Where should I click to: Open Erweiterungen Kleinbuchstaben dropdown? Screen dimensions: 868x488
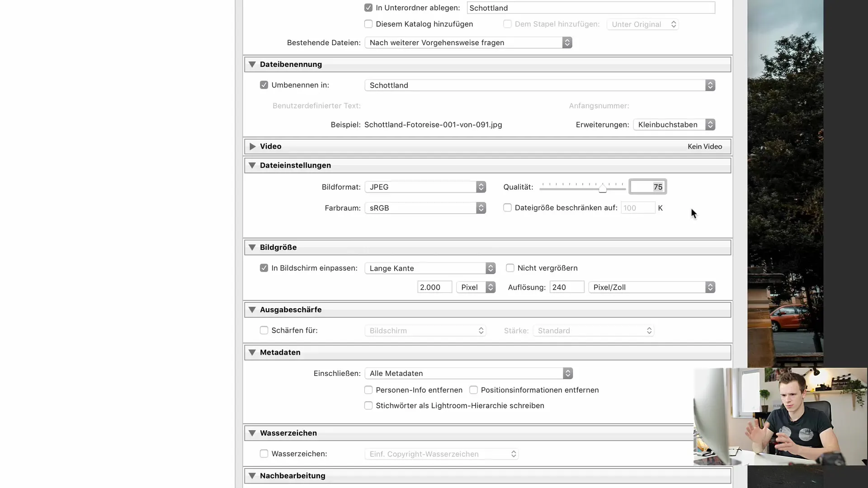point(674,125)
